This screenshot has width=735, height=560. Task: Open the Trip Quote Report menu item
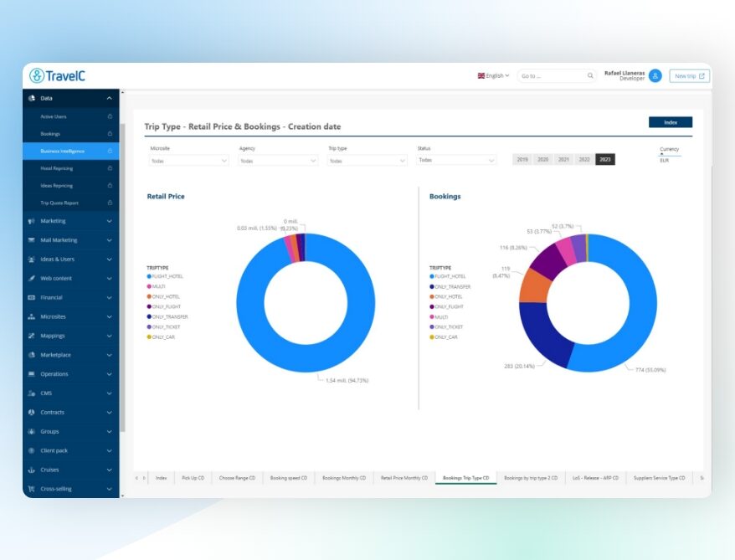71,203
